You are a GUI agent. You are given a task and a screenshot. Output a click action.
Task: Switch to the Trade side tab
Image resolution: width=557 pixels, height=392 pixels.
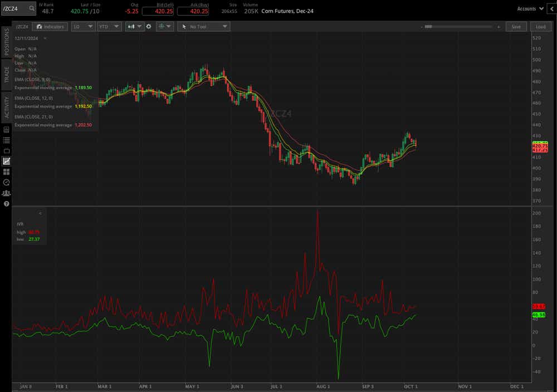pos(6,75)
